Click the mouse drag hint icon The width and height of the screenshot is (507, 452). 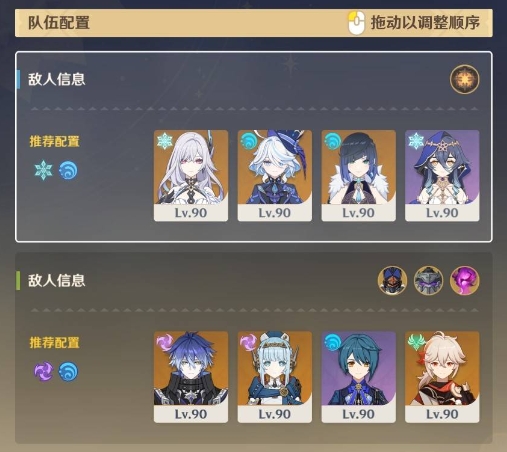[356, 23]
